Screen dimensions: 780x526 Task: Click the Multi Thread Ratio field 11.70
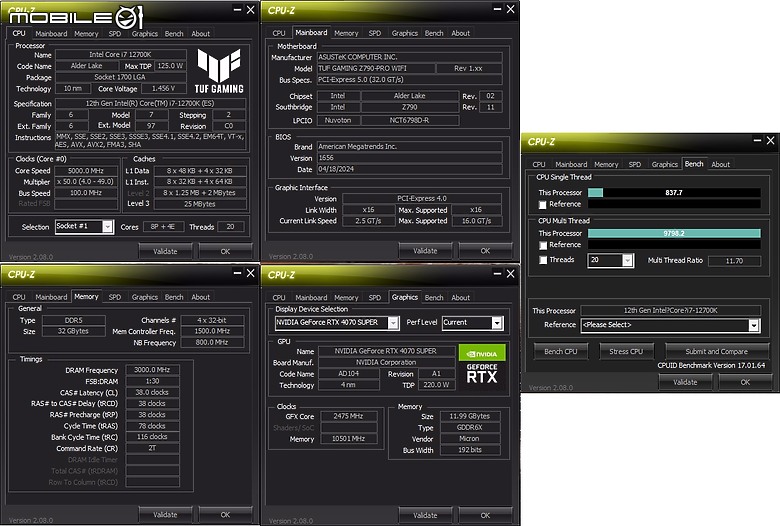click(734, 261)
